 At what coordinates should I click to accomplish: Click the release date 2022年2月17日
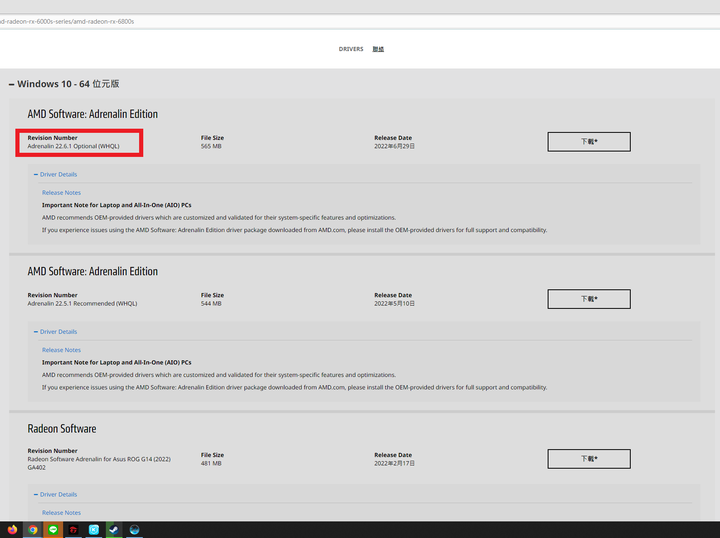click(x=394, y=464)
